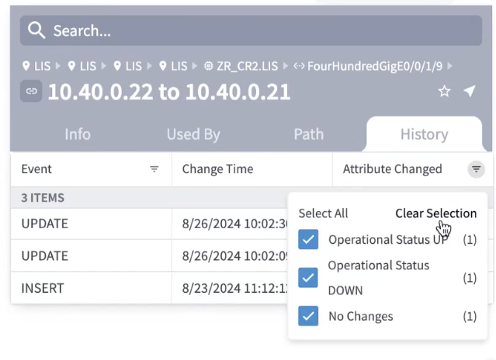
Task: Click the link icon beside 10.40.0.22 title
Action: tap(31, 91)
